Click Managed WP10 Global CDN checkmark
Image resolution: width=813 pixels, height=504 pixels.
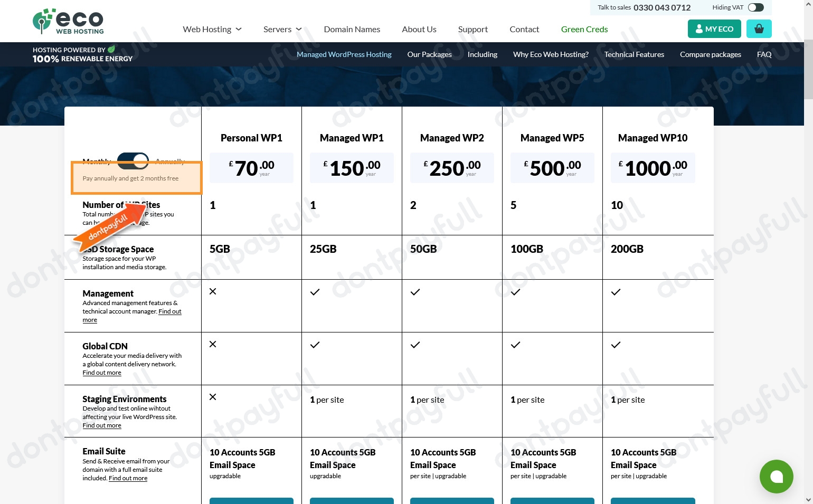(x=616, y=345)
